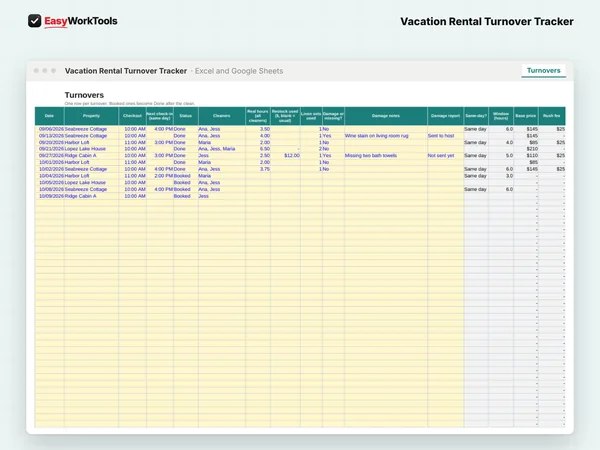Click the 09/06/2026 date cell
The height and width of the screenshot is (450, 600).
(51, 129)
